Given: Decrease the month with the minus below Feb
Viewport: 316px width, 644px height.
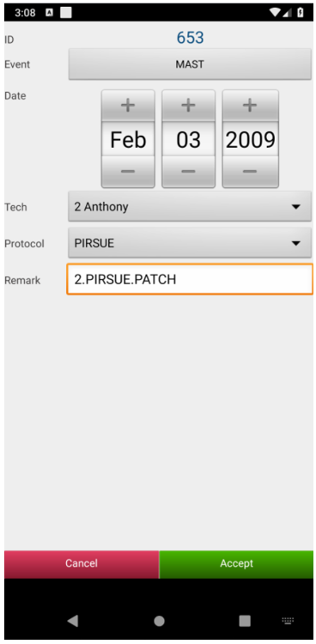Looking at the screenshot, I should 128,171.
